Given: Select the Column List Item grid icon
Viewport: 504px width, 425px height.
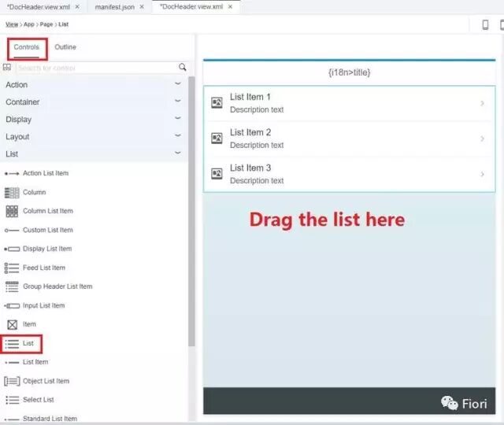Looking at the screenshot, I should coord(12,212).
